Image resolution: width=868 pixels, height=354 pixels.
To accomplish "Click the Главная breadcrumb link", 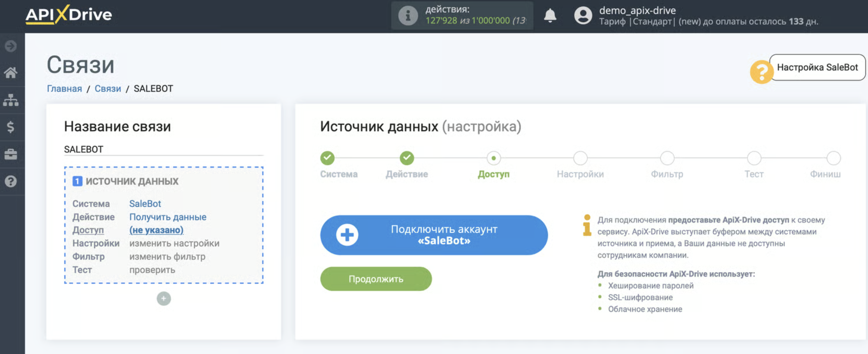I will point(64,89).
